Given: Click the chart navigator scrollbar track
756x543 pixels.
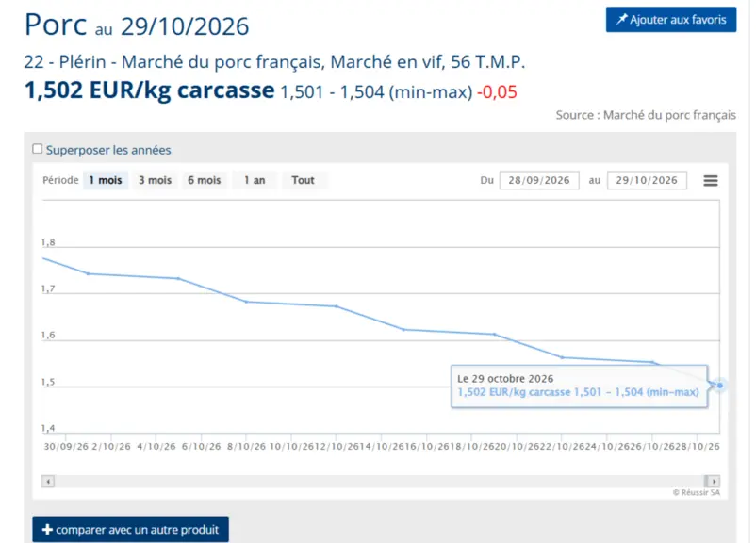Looking at the screenshot, I should (379, 482).
